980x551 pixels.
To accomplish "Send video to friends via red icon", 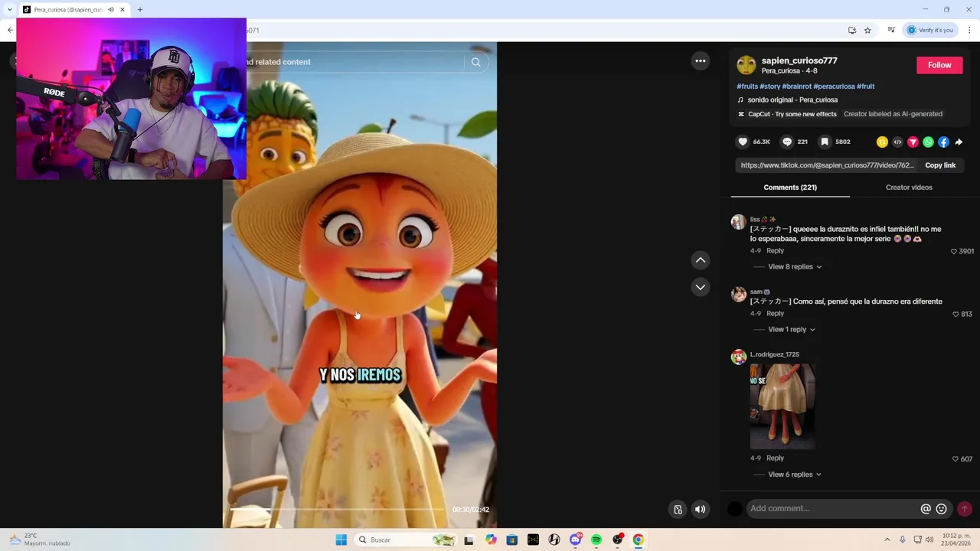I will 913,142.
